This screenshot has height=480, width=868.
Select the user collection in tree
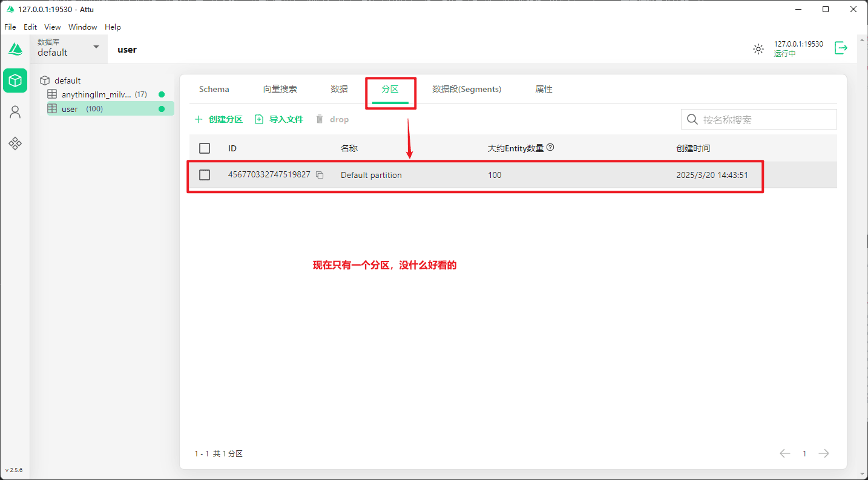70,109
